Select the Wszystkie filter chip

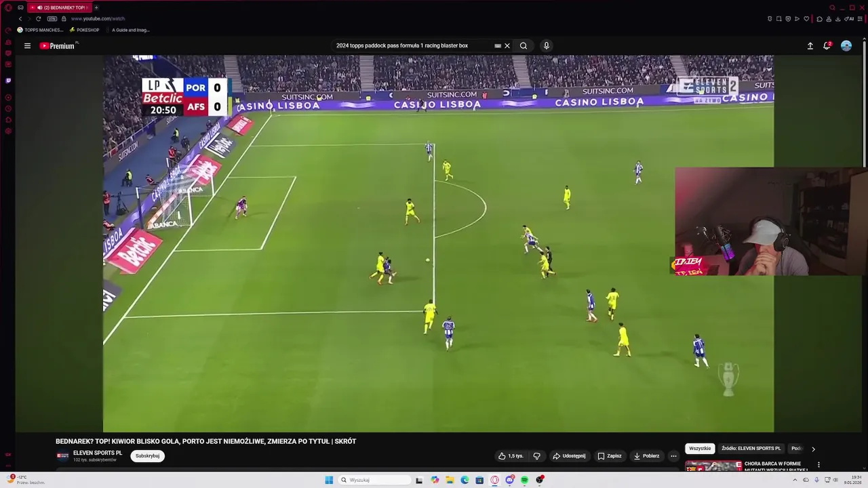click(700, 449)
